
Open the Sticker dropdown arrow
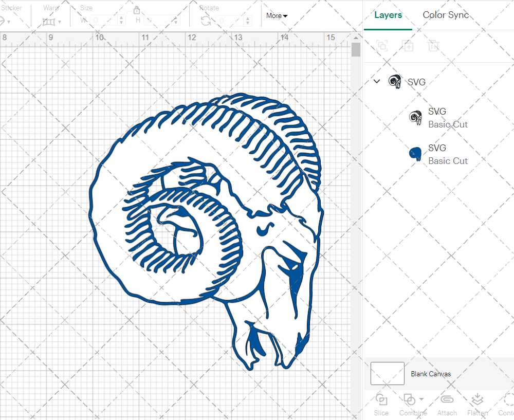click(x=9, y=22)
